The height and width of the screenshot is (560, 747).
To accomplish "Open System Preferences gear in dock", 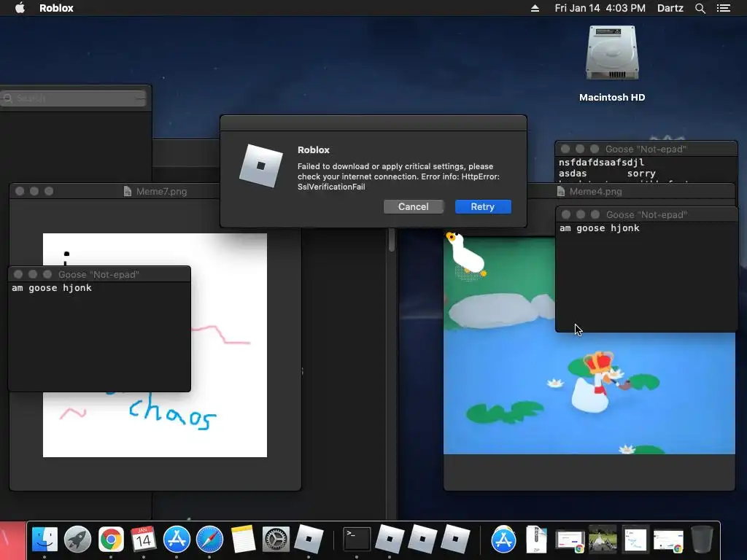I will [x=276, y=540].
